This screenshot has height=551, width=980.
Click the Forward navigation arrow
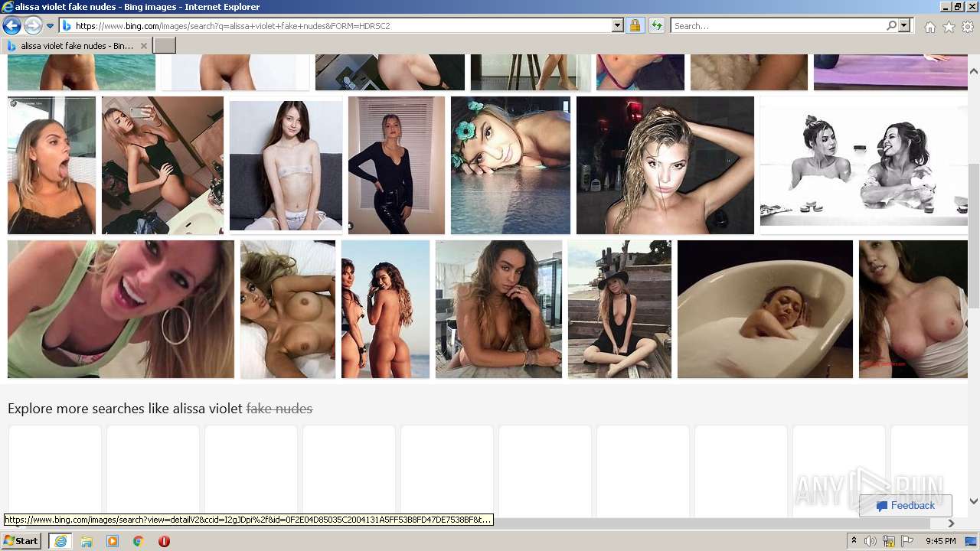(33, 26)
